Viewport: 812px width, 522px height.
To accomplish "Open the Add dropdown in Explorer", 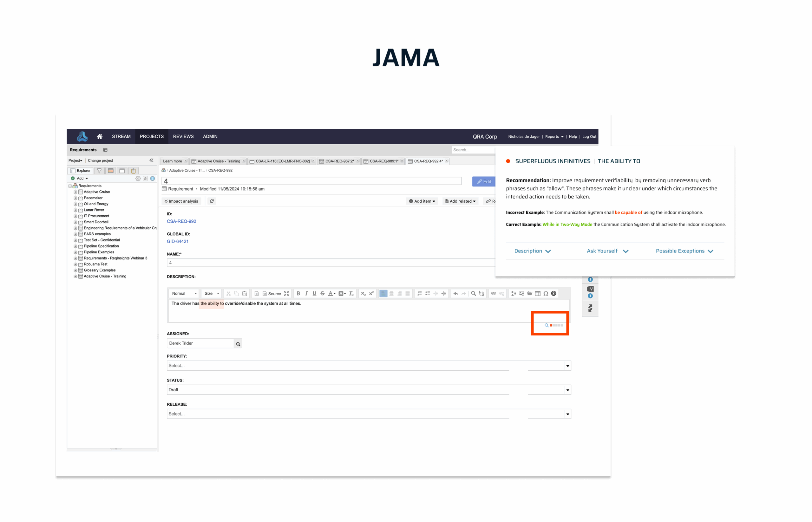I will 80,179.
